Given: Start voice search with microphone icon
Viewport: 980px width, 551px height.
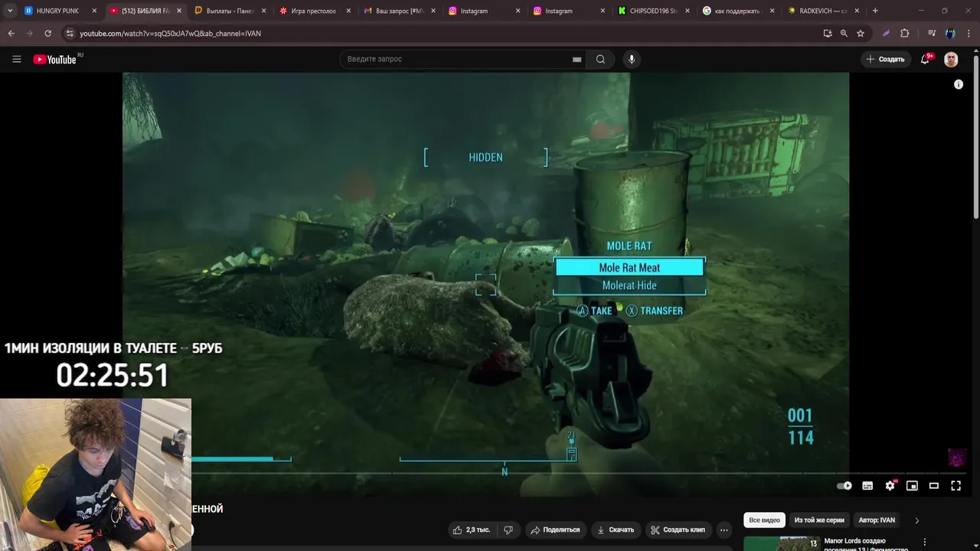Looking at the screenshot, I should click(632, 59).
